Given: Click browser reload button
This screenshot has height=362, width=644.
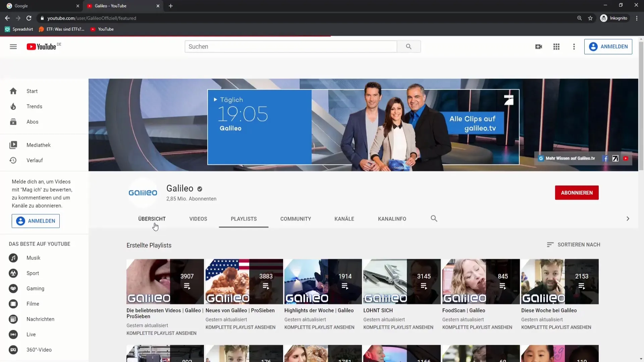Looking at the screenshot, I should pyautogui.click(x=29, y=18).
